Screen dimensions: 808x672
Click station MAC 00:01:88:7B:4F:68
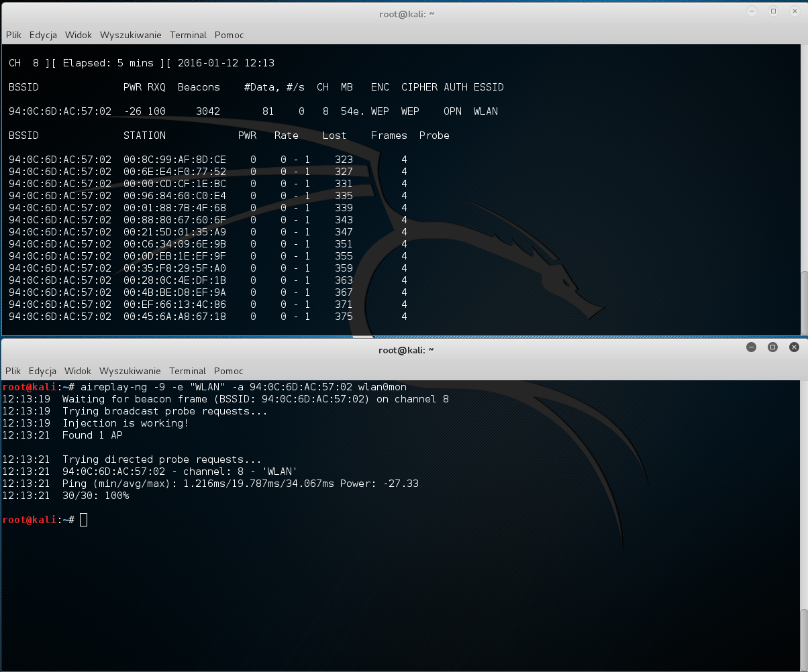pos(174,208)
